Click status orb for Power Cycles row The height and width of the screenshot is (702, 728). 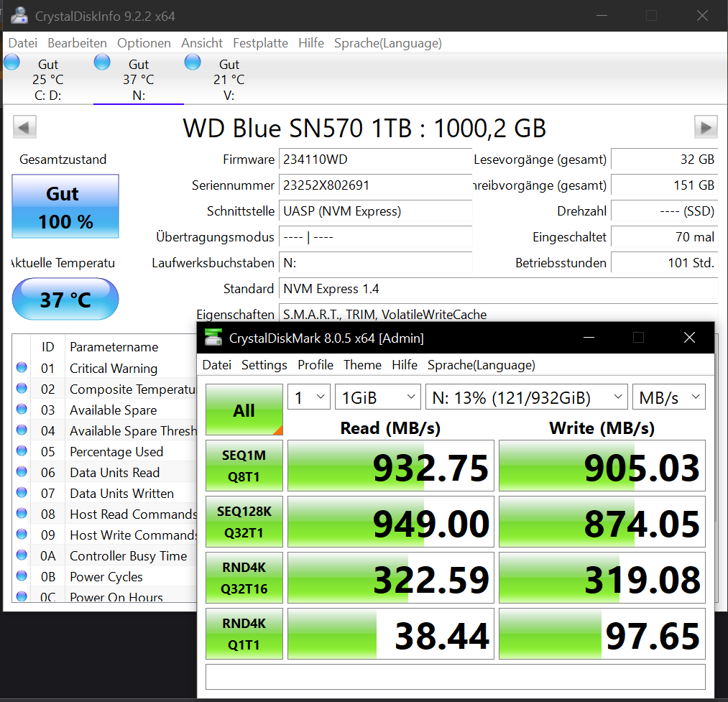click(22, 576)
